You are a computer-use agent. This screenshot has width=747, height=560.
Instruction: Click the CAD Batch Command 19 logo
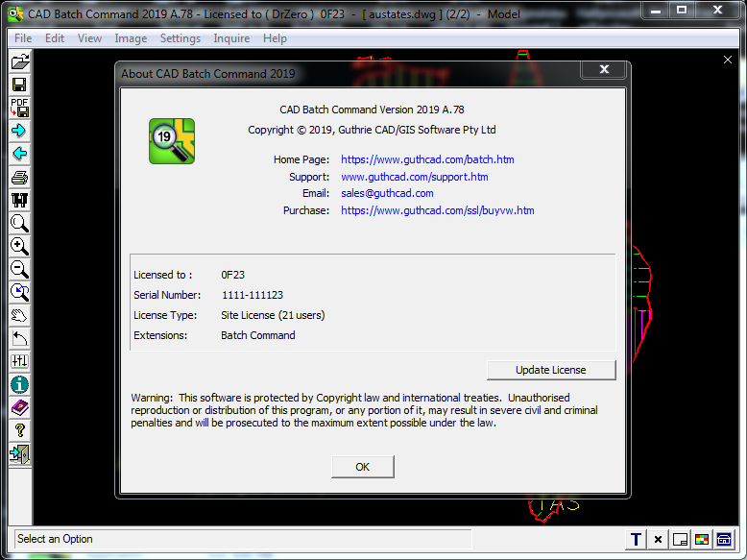[172, 141]
